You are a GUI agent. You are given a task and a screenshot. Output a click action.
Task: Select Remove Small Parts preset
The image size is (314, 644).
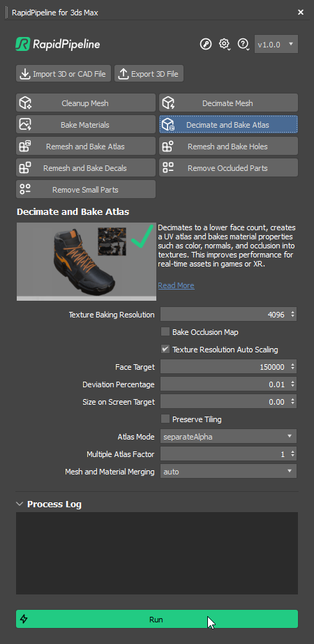(x=86, y=189)
